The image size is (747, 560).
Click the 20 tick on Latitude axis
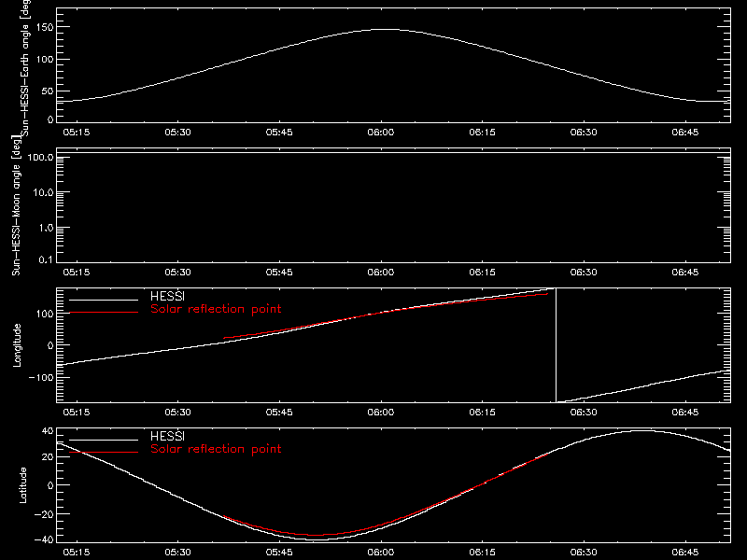48,456
